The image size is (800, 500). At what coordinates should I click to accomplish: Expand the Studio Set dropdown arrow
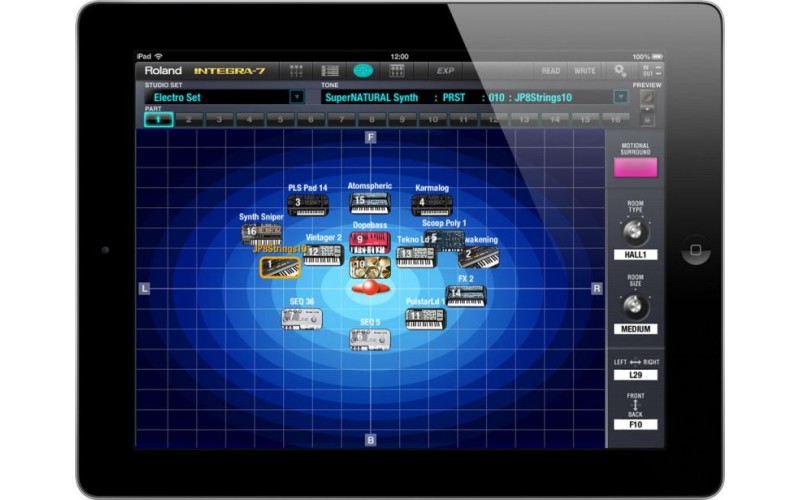[296, 97]
